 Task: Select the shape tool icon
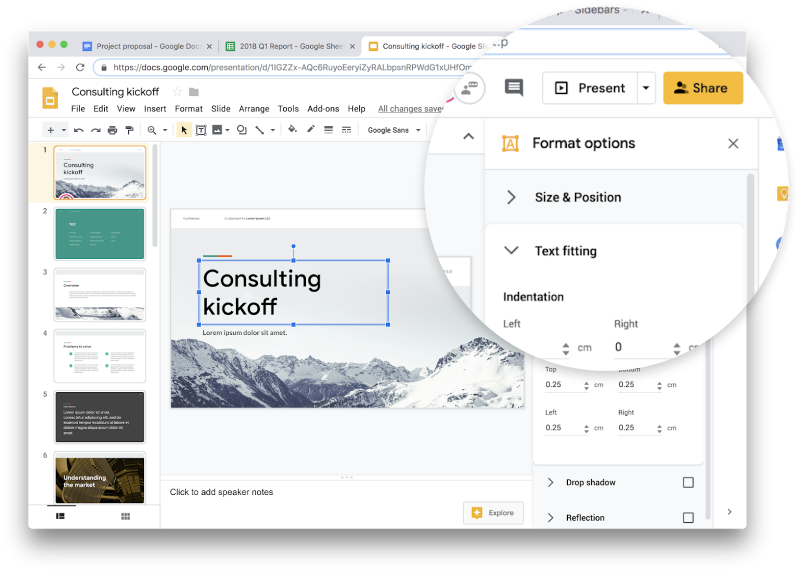coord(242,130)
